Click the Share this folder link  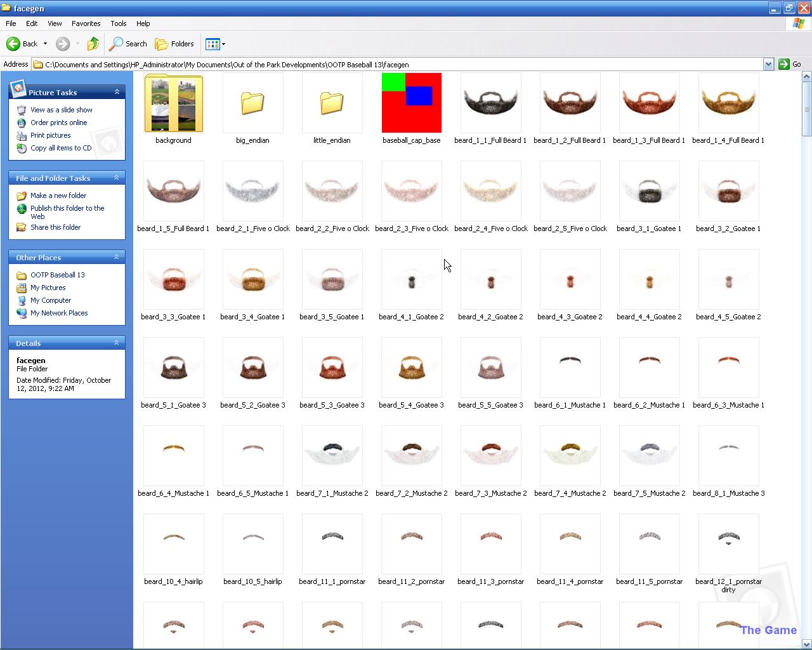point(56,227)
